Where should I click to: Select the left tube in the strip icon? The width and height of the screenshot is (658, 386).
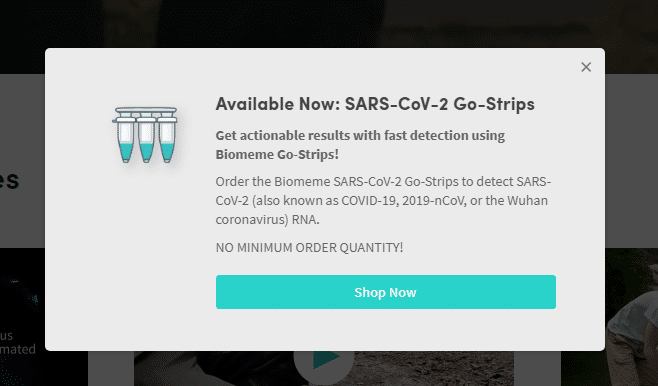point(125,139)
